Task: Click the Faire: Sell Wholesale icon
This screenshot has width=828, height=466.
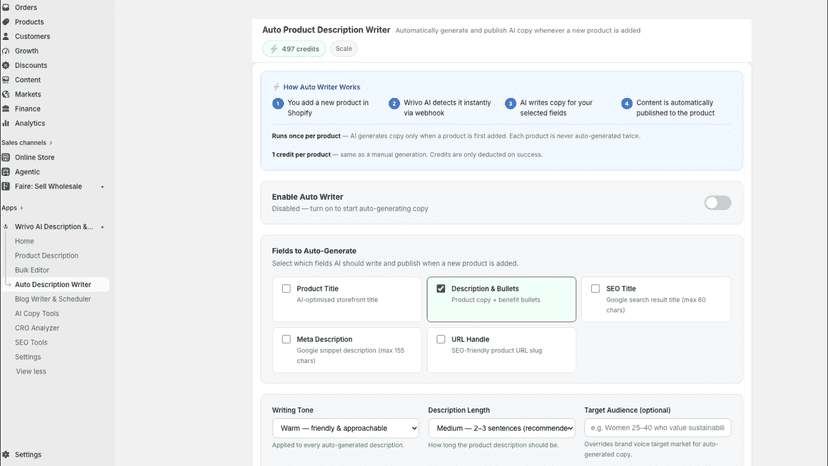Action: (6, 187)
